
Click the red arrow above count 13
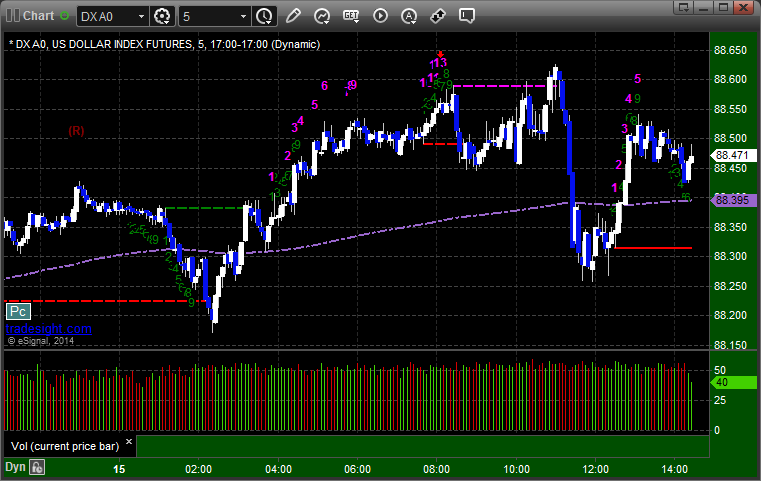[x=440, y=54]
